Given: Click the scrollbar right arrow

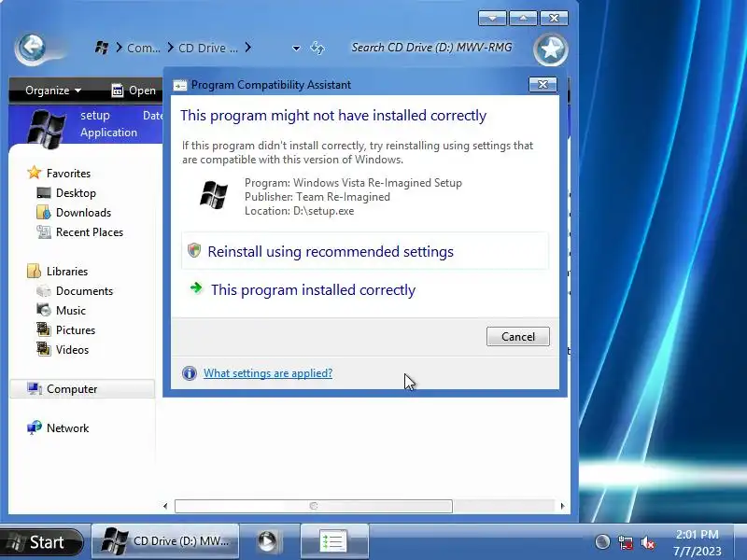Looking at the screenshot, I should pos(562,506).
